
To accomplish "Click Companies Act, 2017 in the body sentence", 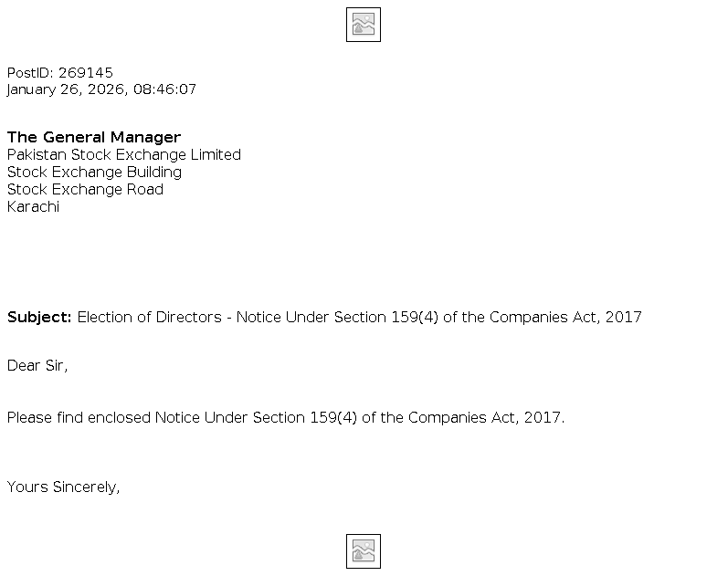I will [486, 417].
